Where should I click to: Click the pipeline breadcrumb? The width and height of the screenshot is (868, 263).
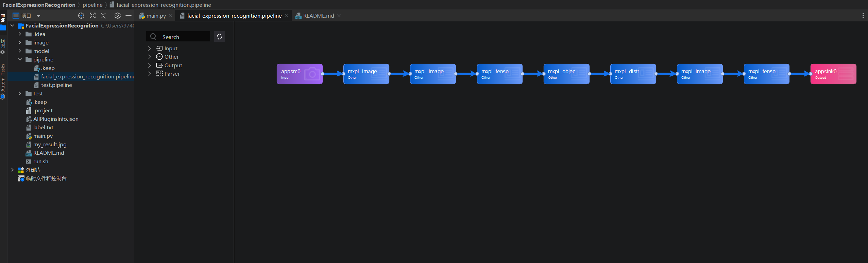click(x=92, y=5)
